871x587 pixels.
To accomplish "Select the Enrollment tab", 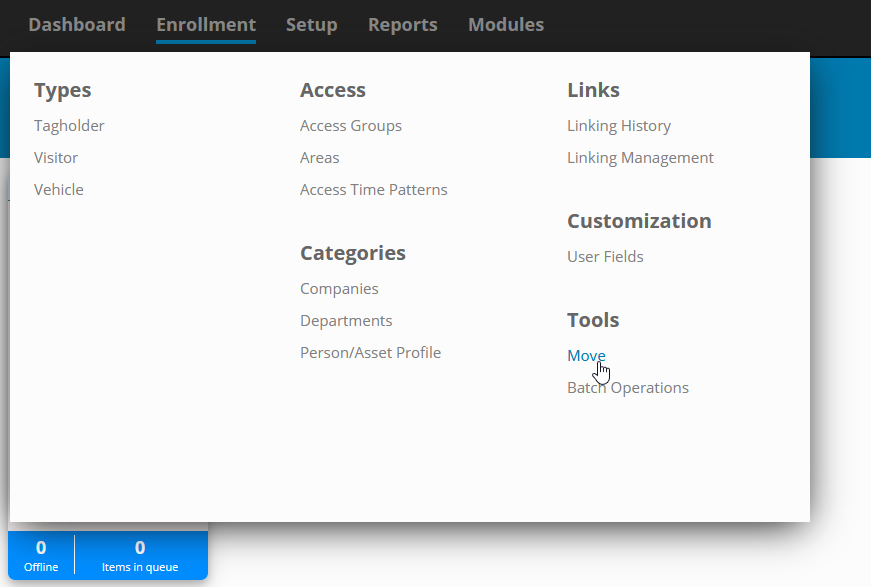I will point(206,24).
